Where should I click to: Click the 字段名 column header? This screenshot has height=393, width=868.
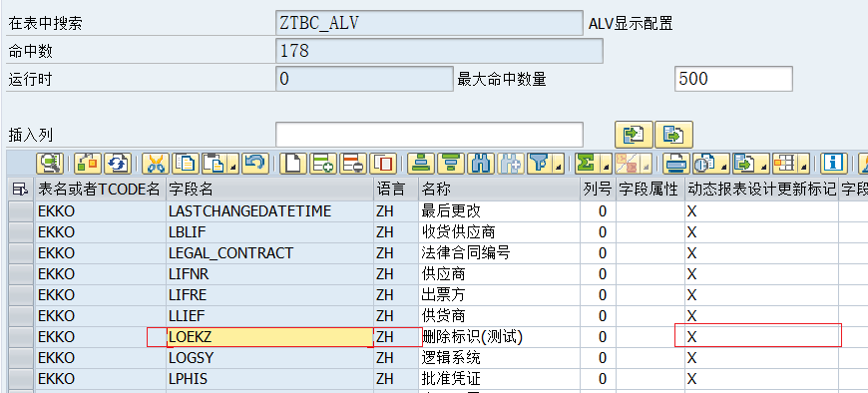270,190
